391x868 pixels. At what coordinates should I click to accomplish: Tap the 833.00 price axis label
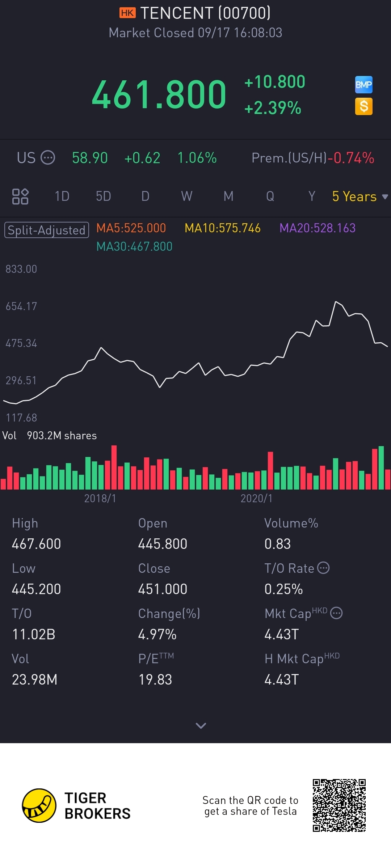coord(21,269)
